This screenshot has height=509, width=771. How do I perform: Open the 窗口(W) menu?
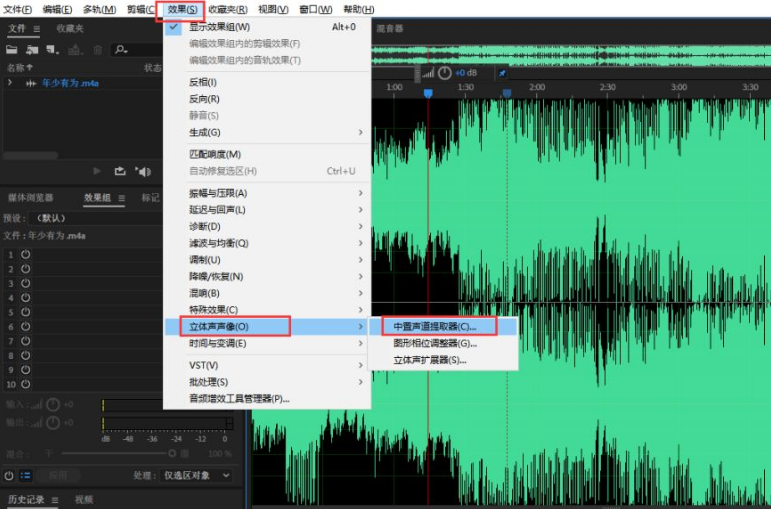[316, 9]
